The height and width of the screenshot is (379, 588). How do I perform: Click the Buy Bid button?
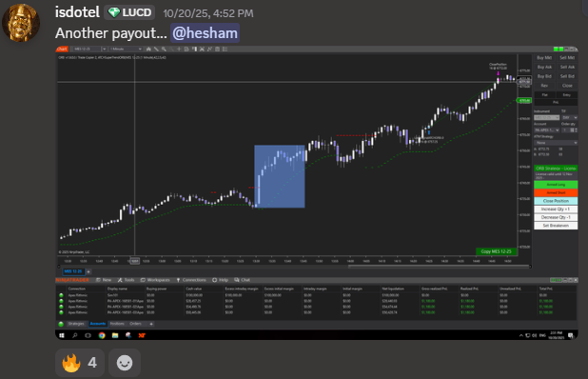point(544,76)
